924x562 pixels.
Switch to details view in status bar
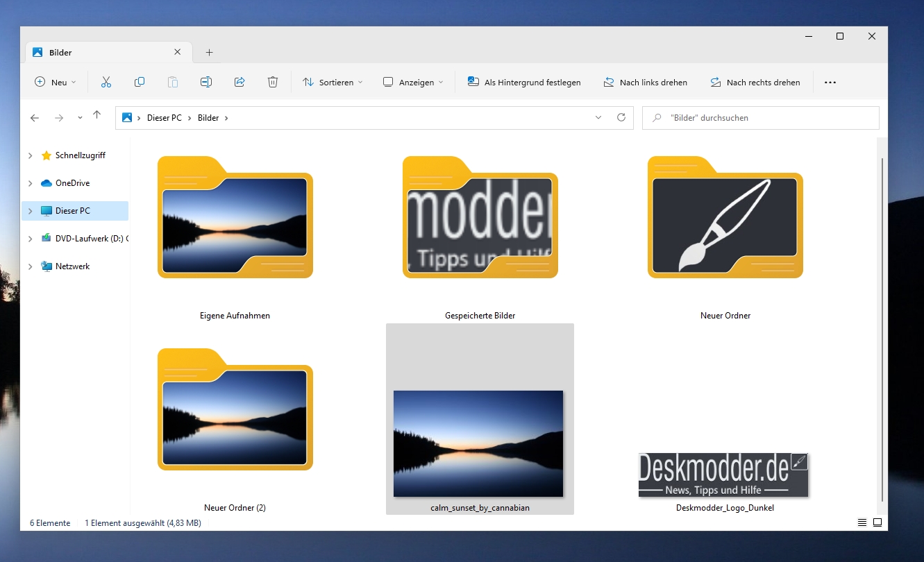point(862,522)
